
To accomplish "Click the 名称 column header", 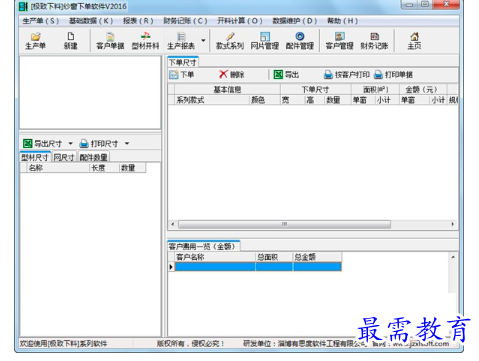I will pyautogui.click(x=58, y=168).
